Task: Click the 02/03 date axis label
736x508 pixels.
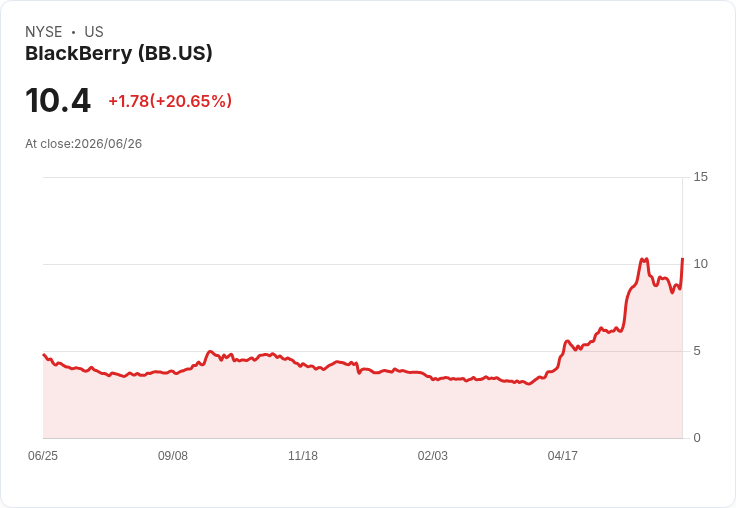Action: pyautogui.click(x=433, y=456)
